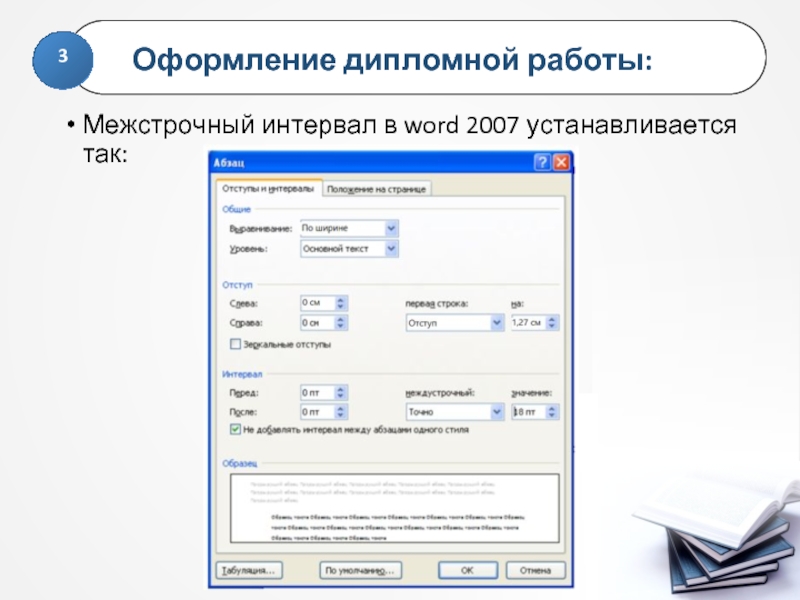Click the Справа indent field with 0 см
The image size is (800, 600).
point(317,322)
